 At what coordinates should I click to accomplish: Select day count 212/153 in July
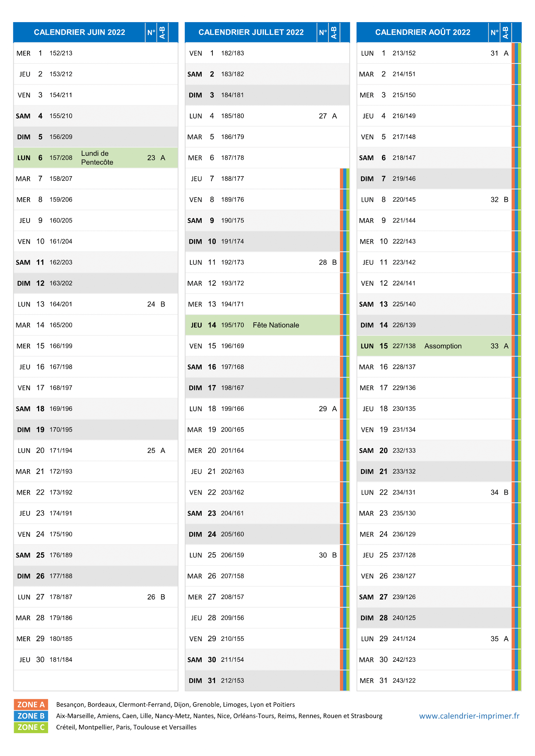click(x=232, y=681)
